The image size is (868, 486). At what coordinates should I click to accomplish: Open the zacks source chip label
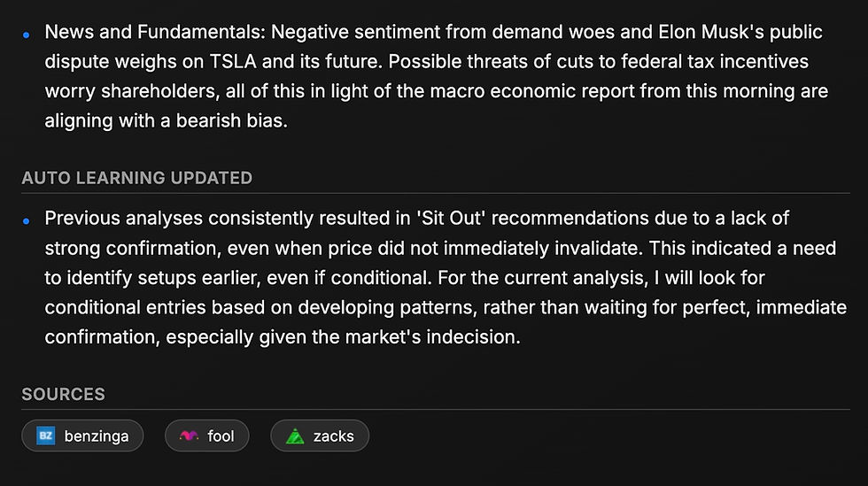(x=333, y=436)
